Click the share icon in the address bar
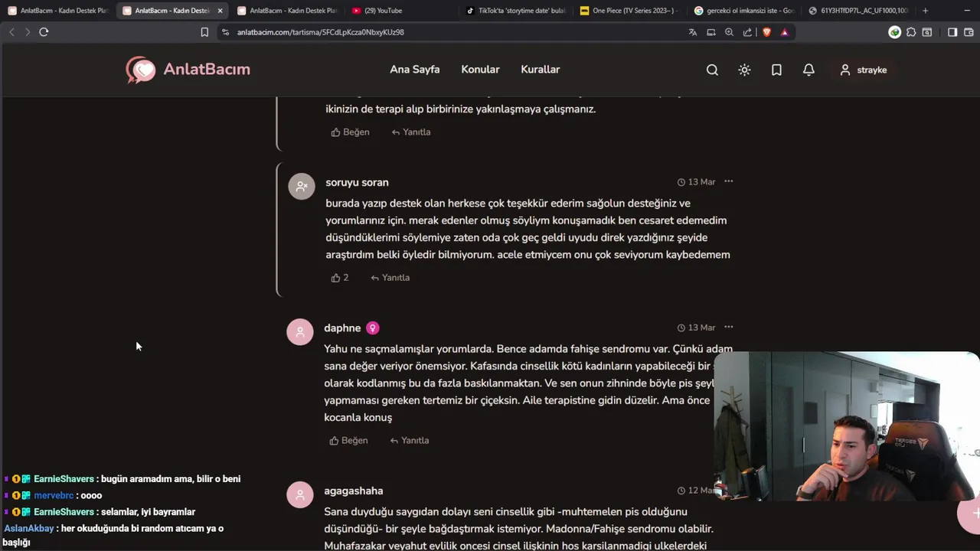The image size is (980, 551). click(747, 32)
